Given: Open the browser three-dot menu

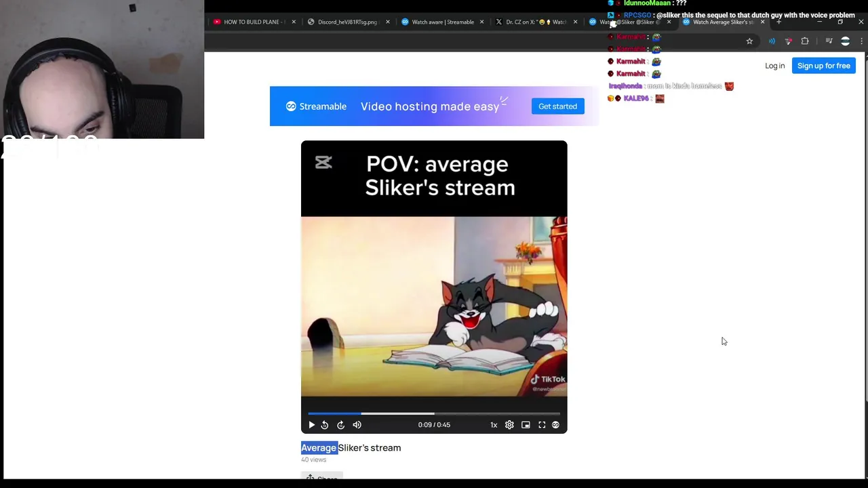Looking at the screenshot, I should click(861, 41).
